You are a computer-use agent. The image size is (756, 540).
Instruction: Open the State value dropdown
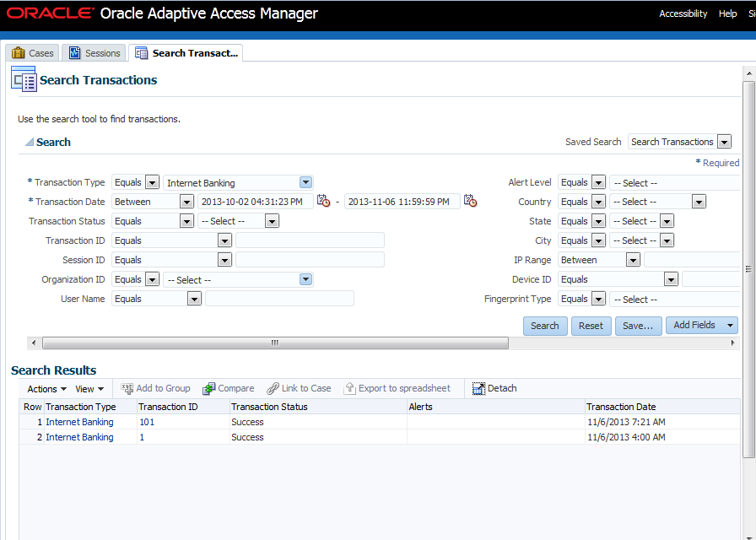667,221
